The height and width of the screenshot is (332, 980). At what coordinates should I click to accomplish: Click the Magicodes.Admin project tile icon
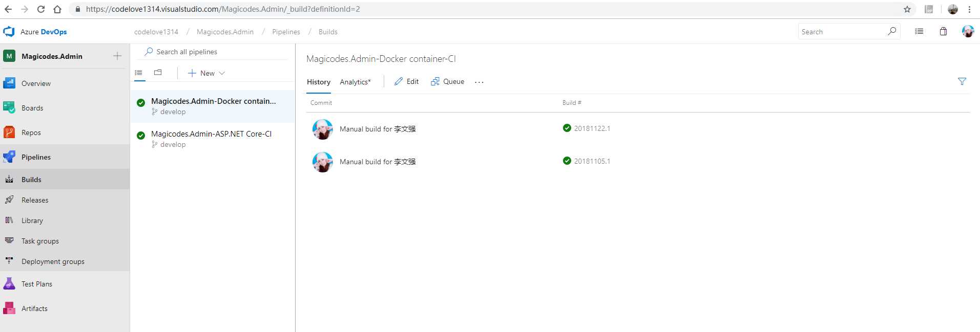point(9,56)
